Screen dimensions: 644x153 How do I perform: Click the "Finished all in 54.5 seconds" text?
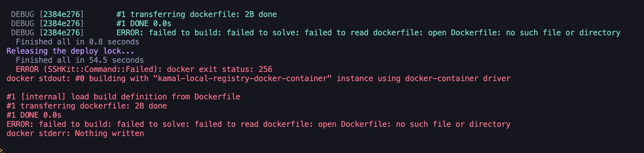coord(80,60)
